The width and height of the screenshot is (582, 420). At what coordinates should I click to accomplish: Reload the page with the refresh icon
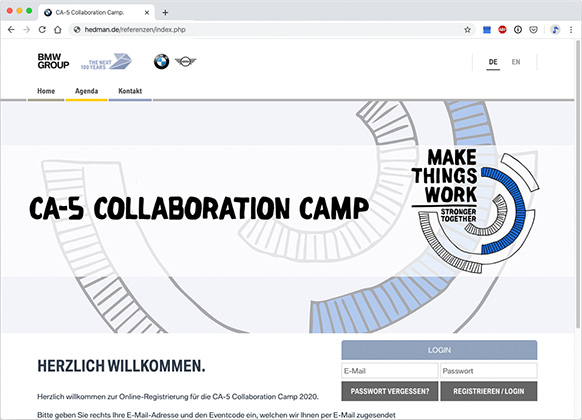tap(42, 30)
